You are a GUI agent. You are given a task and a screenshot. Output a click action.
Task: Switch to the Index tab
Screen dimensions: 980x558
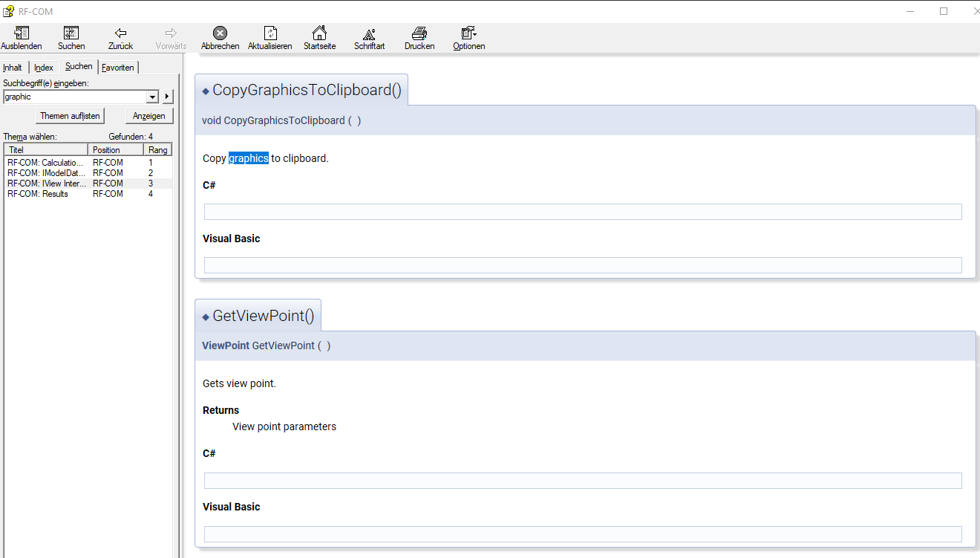click(43, 67)
